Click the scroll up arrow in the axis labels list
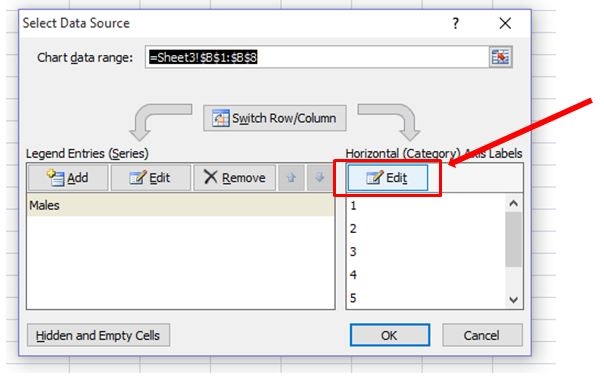 (x=513, y=203)
